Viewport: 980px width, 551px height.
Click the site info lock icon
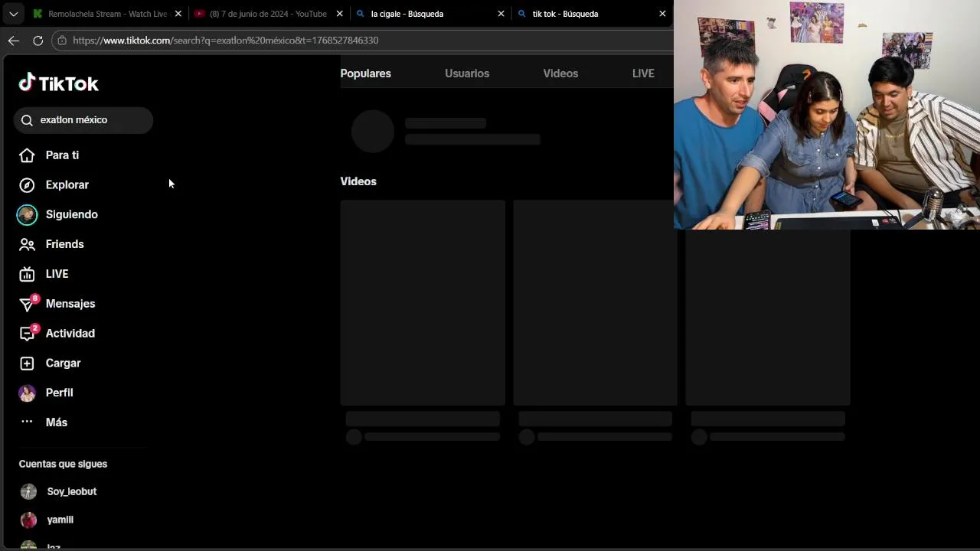coord(62,41)
